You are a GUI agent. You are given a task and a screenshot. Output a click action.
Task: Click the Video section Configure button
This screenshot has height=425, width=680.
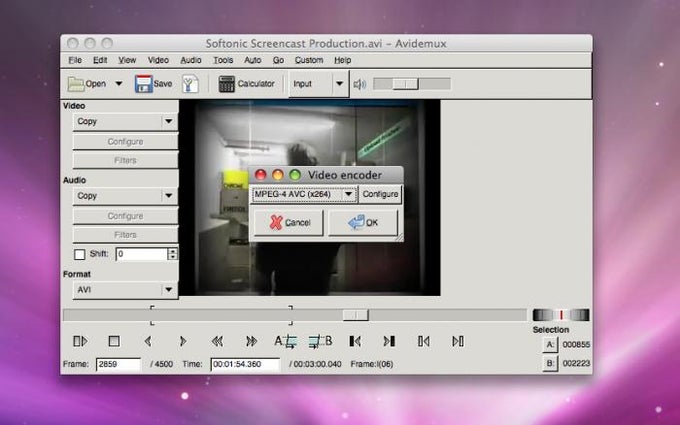click(x=125, y=142)
